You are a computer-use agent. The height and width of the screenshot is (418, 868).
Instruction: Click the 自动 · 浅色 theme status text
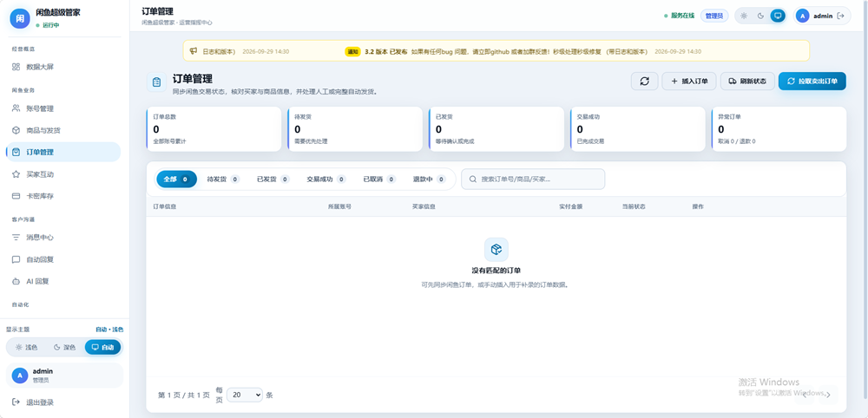pyautogui.click(x=109, y=330)
